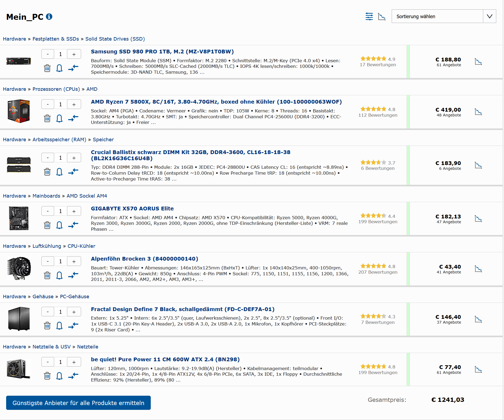Open Prozessoren (CPUs) breadcrumb

[x=56, y=89]
